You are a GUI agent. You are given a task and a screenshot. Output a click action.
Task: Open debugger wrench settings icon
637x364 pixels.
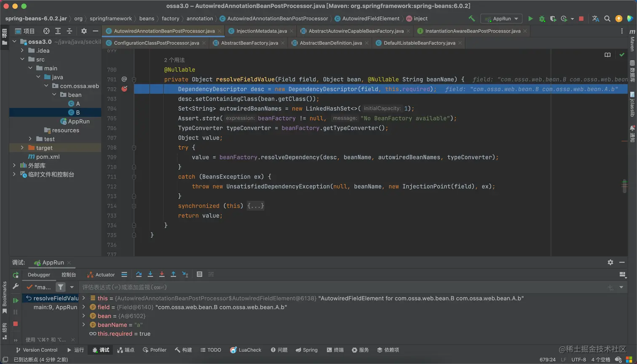pyautogui.click(x=16, y=286)
